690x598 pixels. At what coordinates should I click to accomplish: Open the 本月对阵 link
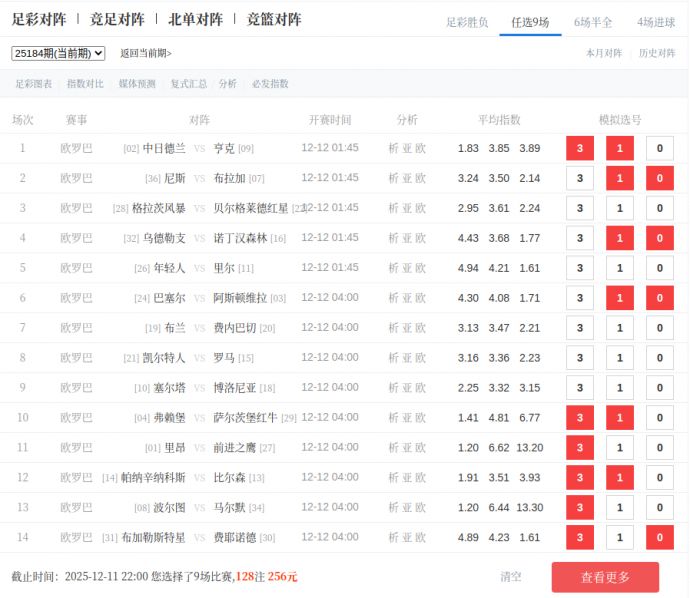[x=603, y=53]
